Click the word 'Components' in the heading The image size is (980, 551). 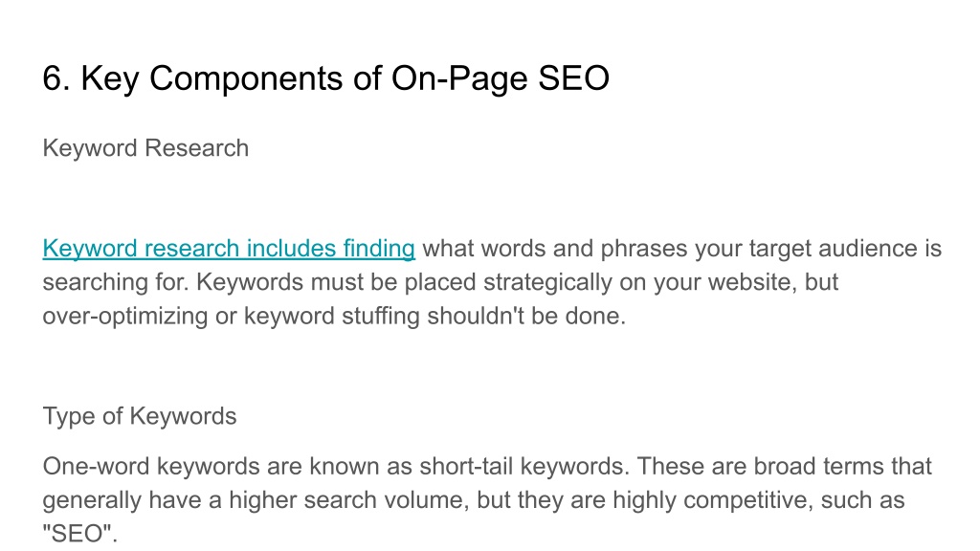click(247, 78)
